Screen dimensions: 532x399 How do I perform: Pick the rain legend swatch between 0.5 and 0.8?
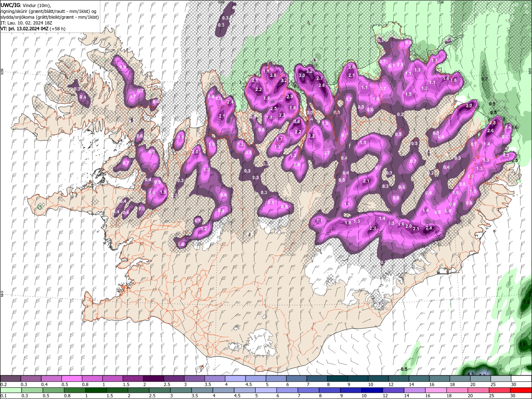53,390
